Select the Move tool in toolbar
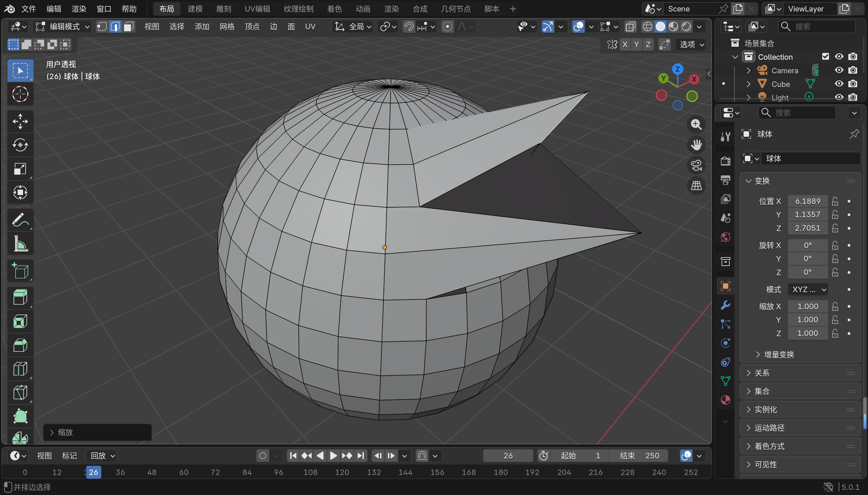Viewport: 868px width, 495px height. pos(20,121)
